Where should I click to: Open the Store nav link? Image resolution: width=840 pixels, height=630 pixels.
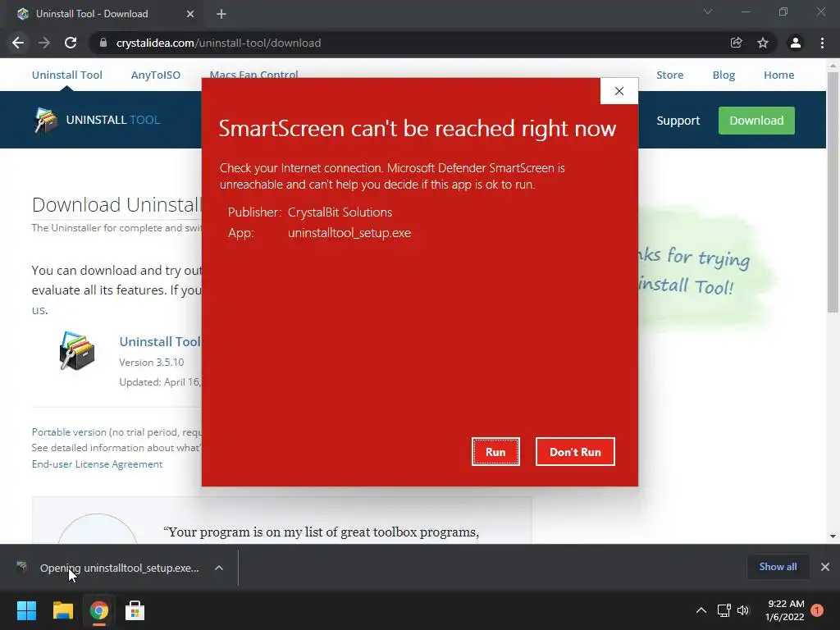[670, 75]
